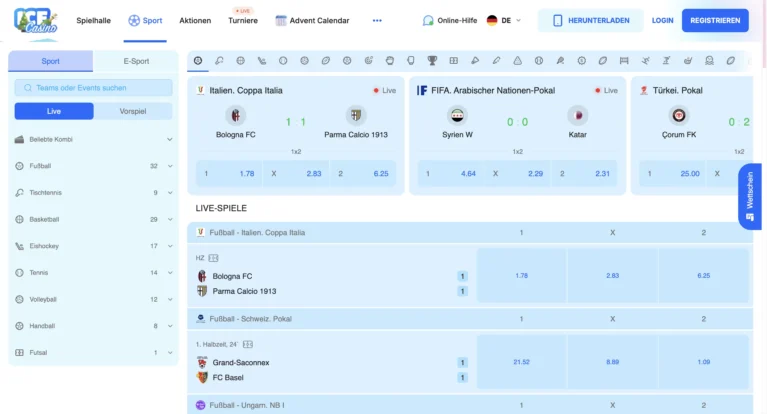The height and width of the screenshot is (414, 767).
Task: Expand the Volleyball category chevron
Action: click(x=170, y=299)
